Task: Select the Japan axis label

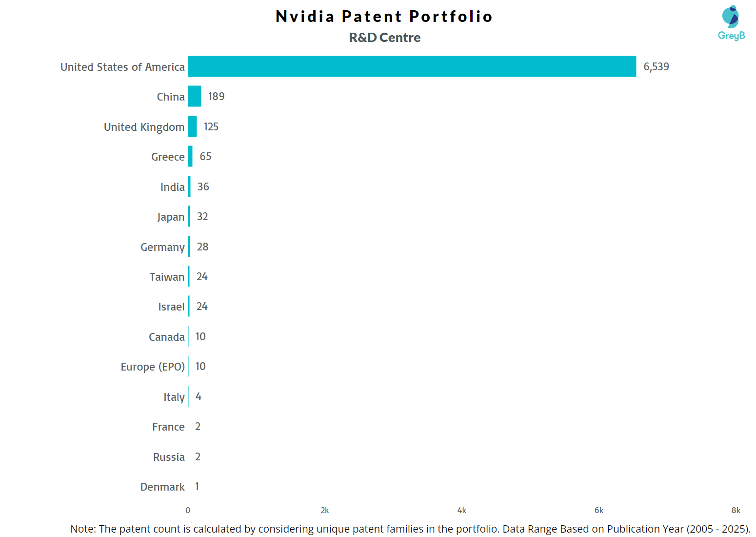Action: [x=171, y=217]
